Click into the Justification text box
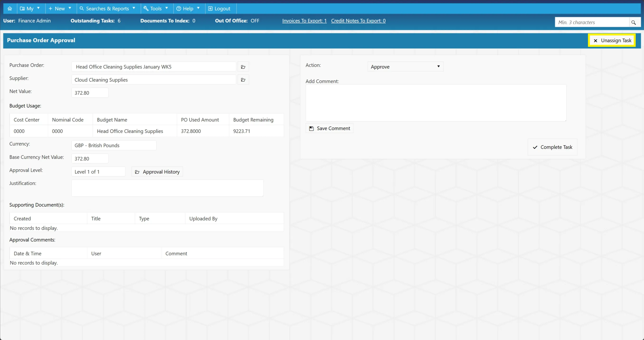Screen dimensions: 644x340 tap(167, 188)
